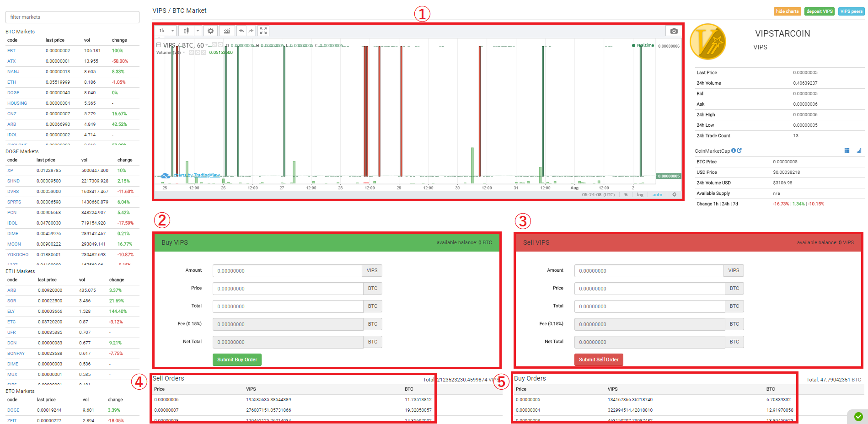Click the 1h interval button
868x424 pixels.
click(162, 31)
